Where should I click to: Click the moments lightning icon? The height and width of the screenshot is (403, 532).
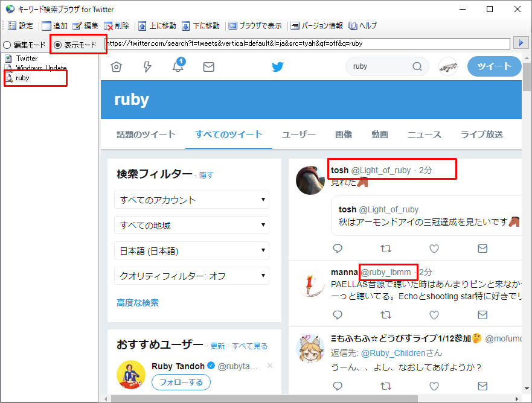pos(147,67)
